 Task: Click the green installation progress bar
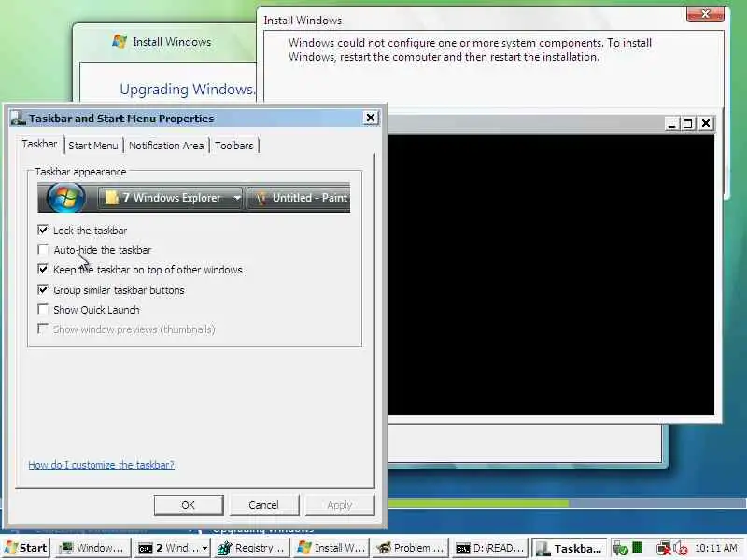pos(478,503)
